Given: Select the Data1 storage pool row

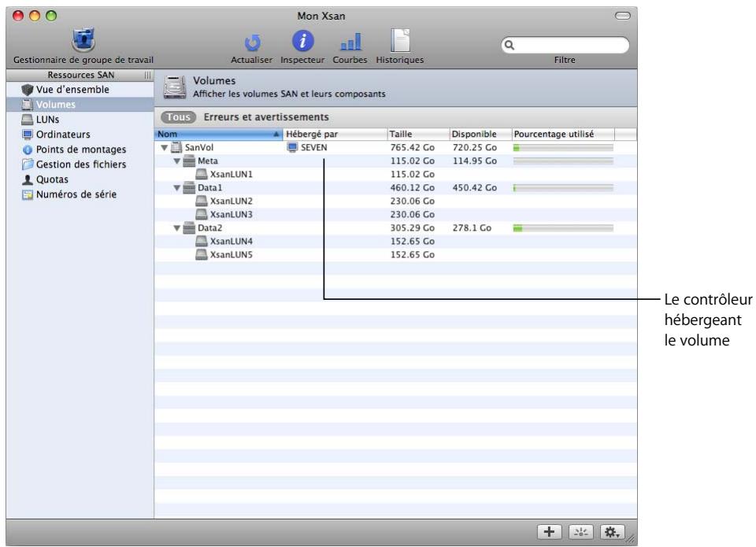Looking at the screenshot, I should click(x=395, y=188).
